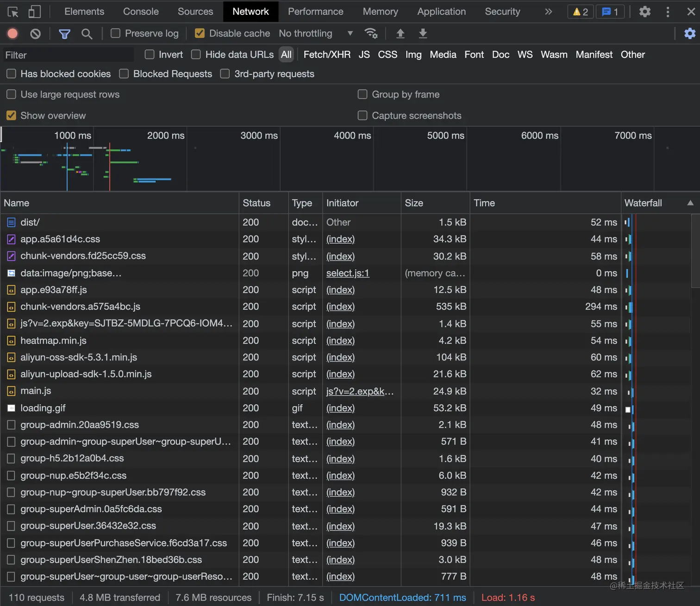This screenshot has height=606, width=700.
Task: Sort by Waterfall column arrow
Action: pos(690,203)
